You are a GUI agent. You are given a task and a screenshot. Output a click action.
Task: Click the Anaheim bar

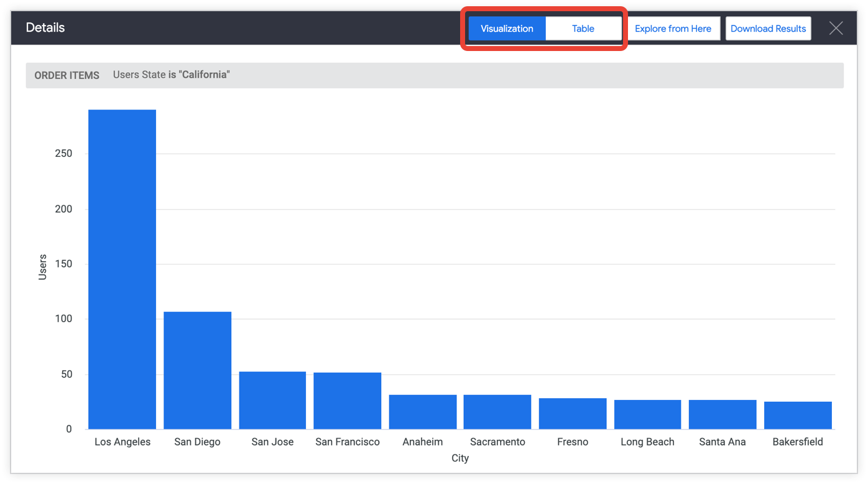(423, 412)
